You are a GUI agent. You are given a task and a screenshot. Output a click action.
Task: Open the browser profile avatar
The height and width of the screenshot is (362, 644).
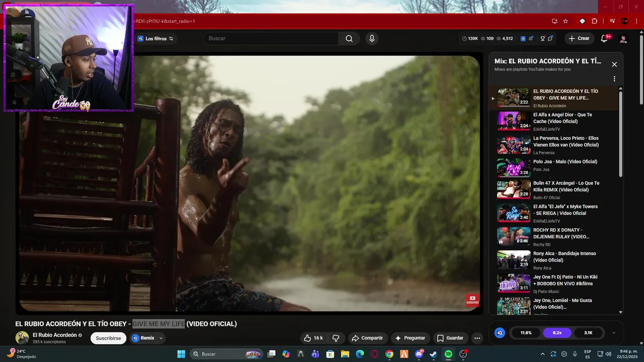pos(625,21)
